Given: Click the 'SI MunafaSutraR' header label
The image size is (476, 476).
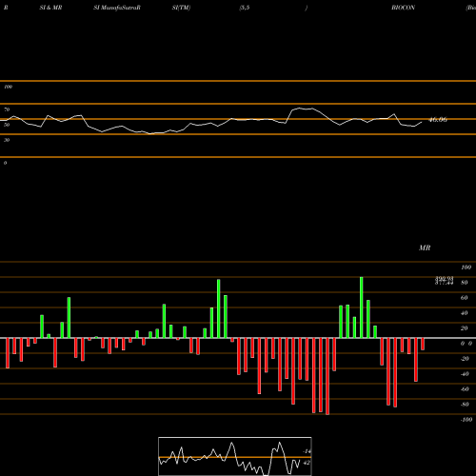Looking at the screenshot, I should click(117, 8).
